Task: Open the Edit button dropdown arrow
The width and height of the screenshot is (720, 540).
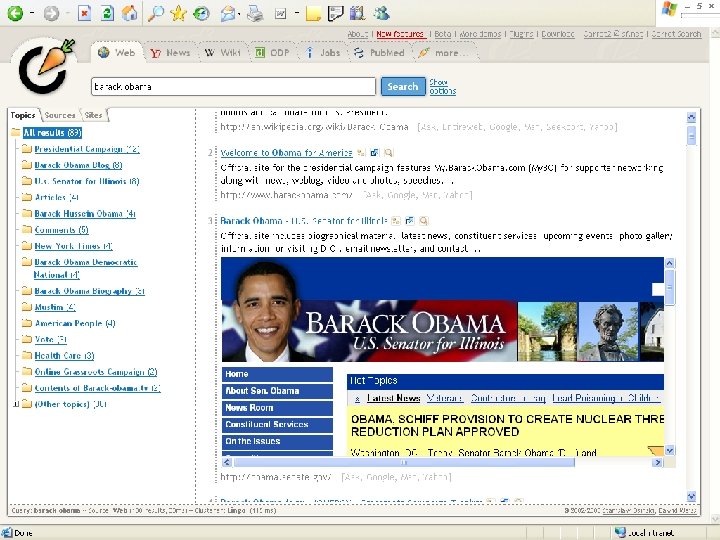Action: click(x=297, y=13)
